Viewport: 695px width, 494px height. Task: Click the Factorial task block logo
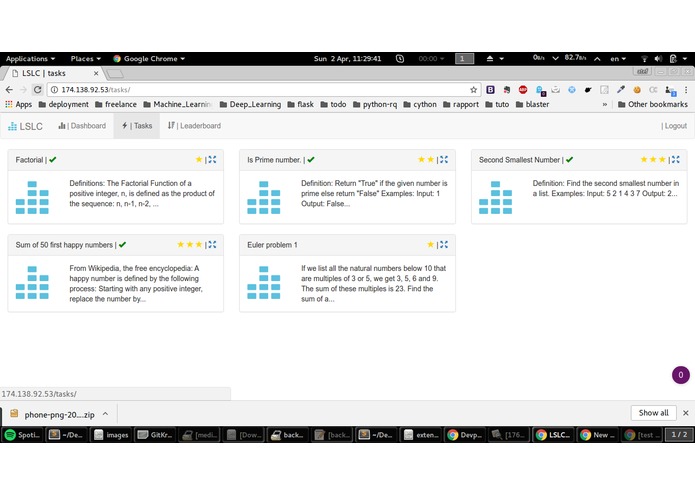[32, 197]
